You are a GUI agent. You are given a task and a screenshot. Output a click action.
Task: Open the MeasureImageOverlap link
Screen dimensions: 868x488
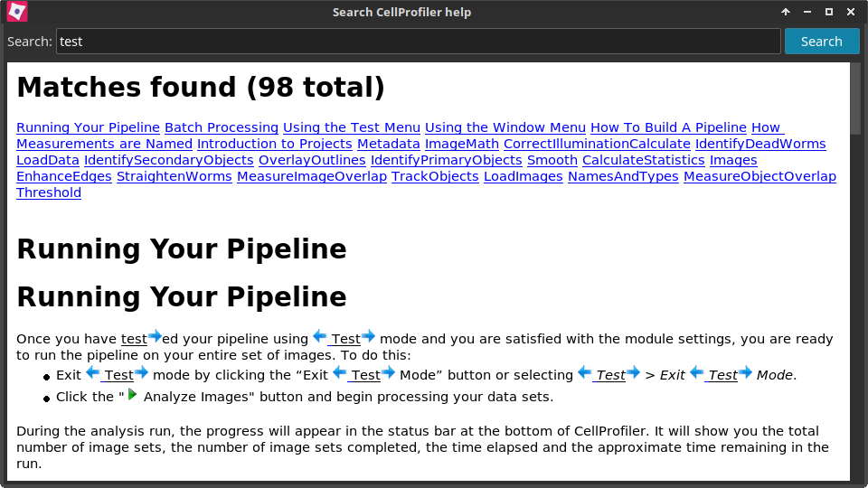click(x=312, y=176)
